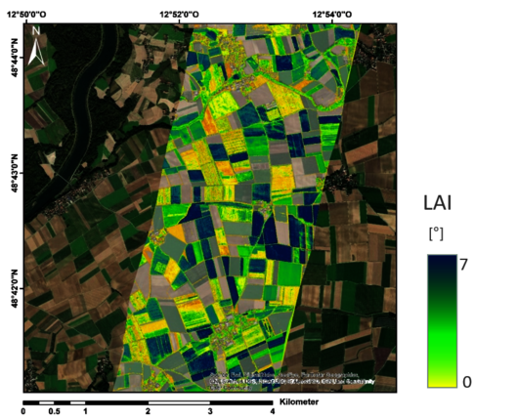
Task: Click the legend unit label in brackets
Action: 436,234
